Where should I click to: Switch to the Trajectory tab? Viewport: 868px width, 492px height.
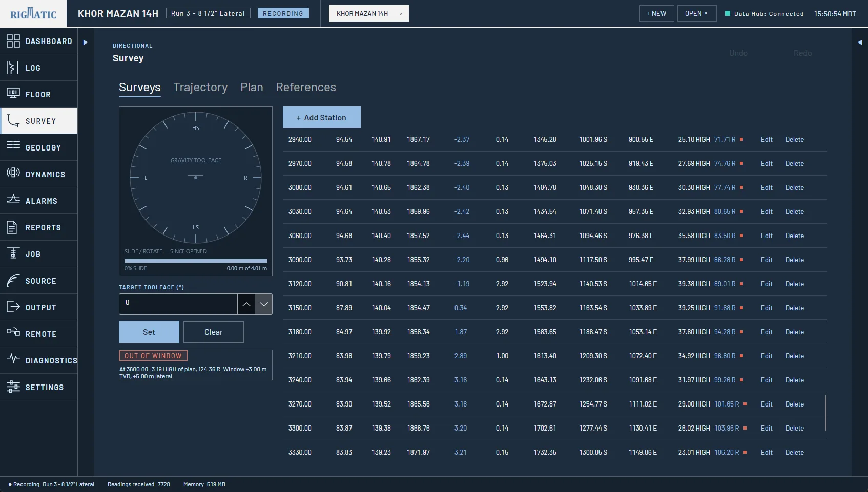coord(200,88)
